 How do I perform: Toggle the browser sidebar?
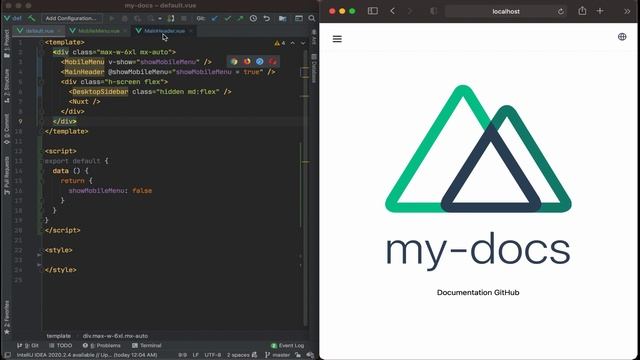pos(373,11)
